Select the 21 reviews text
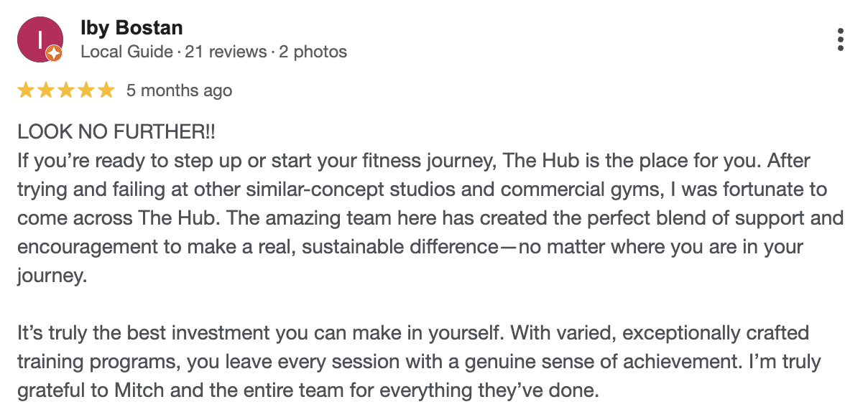This screenshot has height=412, width=868. 226,52
